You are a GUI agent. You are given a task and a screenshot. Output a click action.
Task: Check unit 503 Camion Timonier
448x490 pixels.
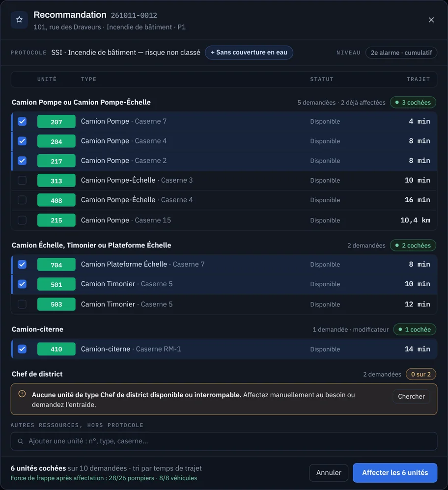(22, 304)
